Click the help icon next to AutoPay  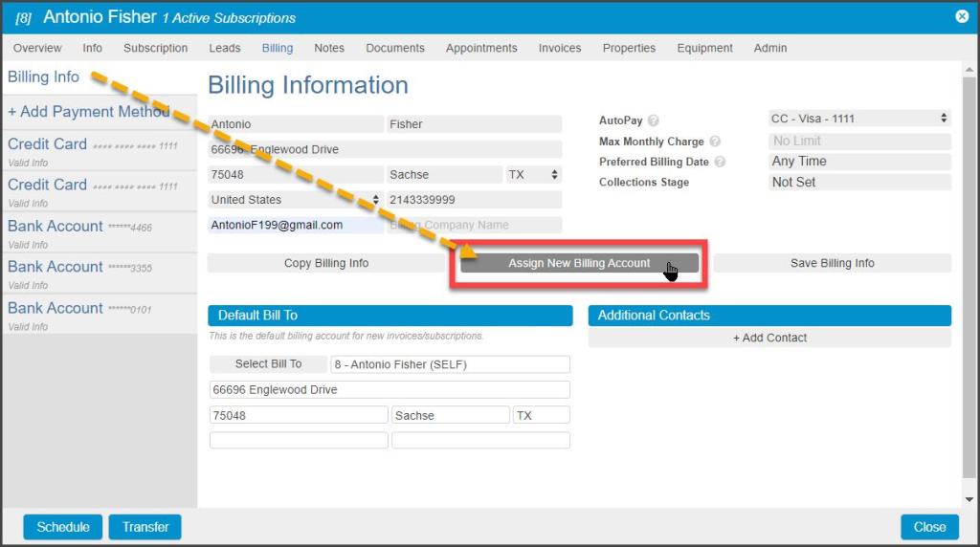(654, 121)
